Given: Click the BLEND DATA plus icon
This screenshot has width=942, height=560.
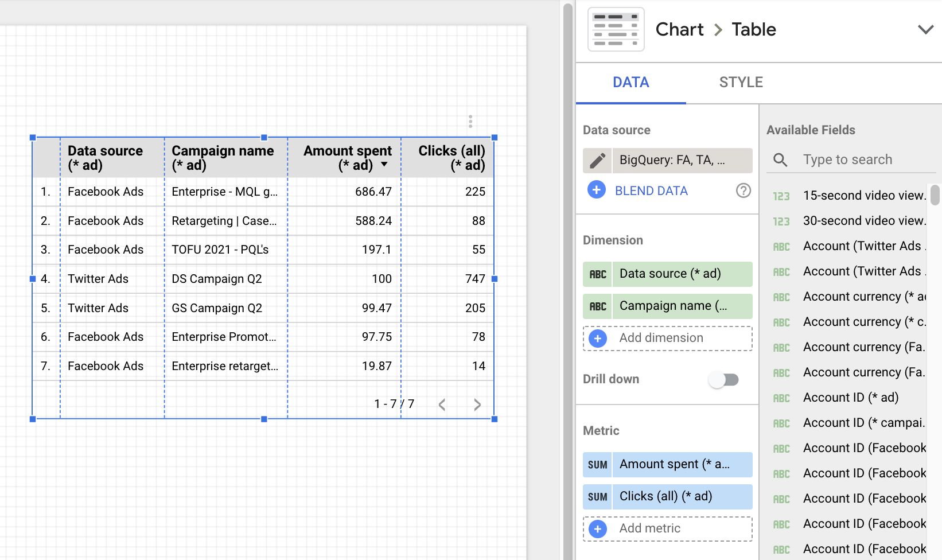Looking at the screenshot, I should (x=597, y=190).
